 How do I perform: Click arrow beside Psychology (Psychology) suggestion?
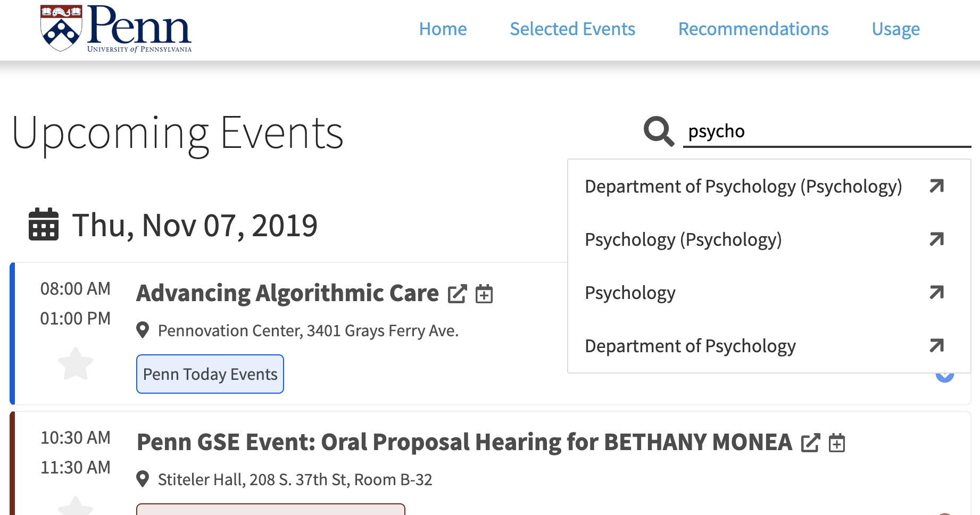[x=936, y=239]
